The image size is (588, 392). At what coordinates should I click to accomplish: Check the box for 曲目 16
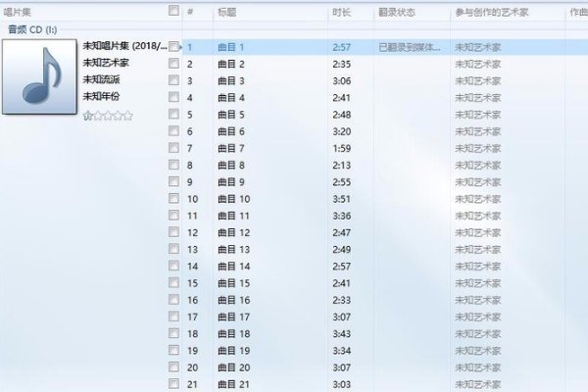(x=173, y=299)
